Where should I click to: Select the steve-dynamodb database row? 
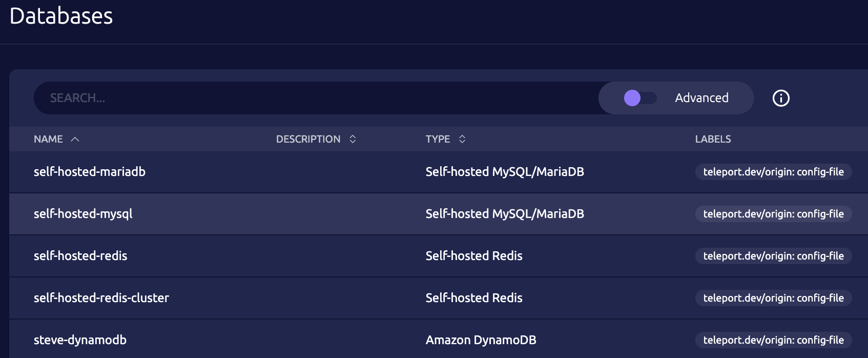[80, 340]
